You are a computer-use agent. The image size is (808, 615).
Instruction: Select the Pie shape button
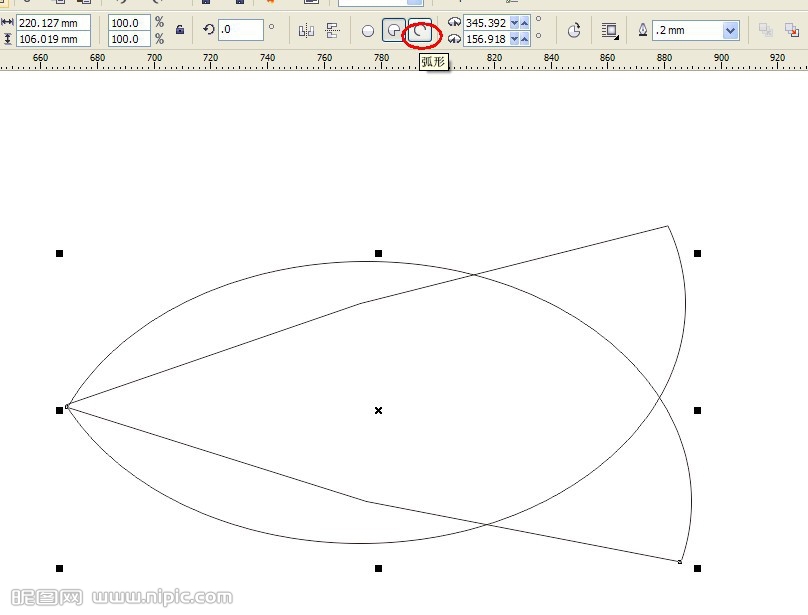click(394, 31)
